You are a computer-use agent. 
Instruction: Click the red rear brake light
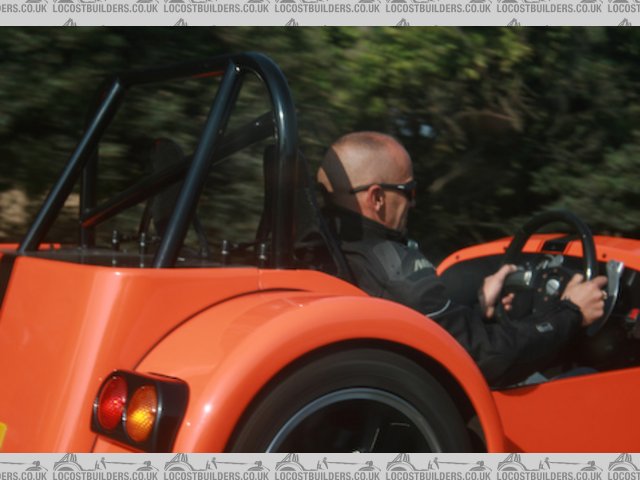(112, 403)
